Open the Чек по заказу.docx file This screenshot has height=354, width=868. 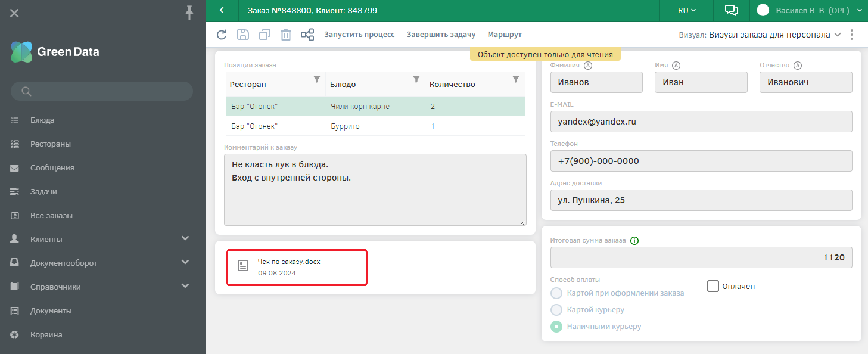pyautogui.click(x=289, y=262)
